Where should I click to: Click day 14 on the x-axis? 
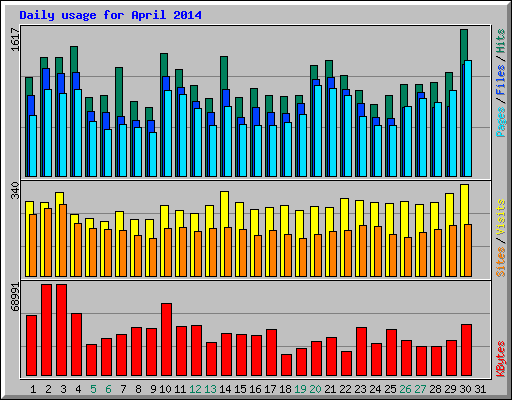[225, 389]
